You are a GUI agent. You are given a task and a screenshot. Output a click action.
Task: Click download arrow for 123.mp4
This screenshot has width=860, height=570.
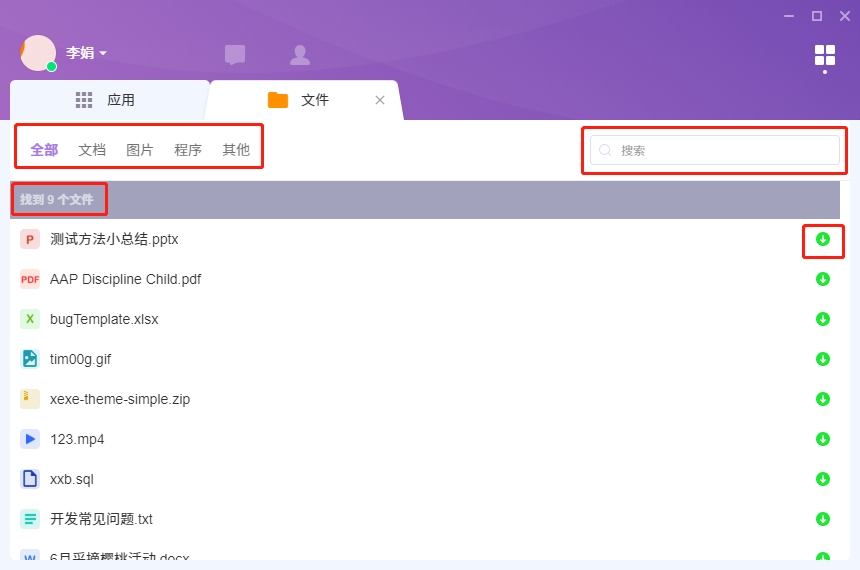click(x=823, y=439)
